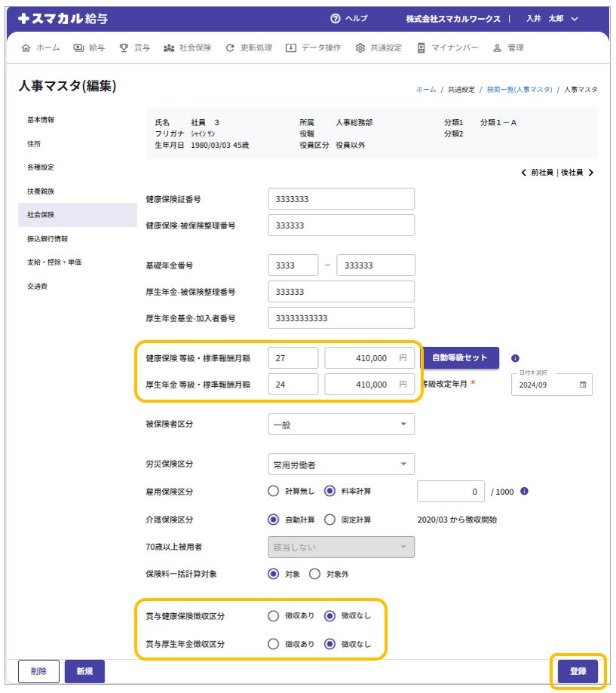
Task: Click the home icon in navigation bar
Action: 26,48
